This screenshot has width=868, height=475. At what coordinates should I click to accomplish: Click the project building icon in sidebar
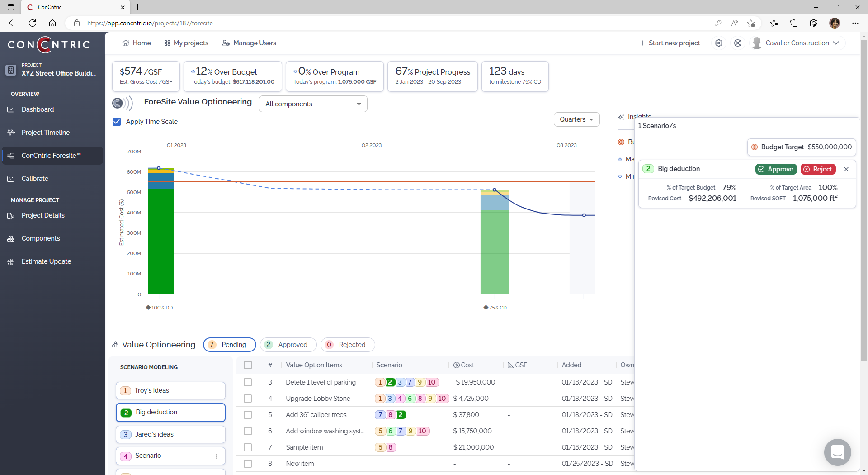(11, 70)
